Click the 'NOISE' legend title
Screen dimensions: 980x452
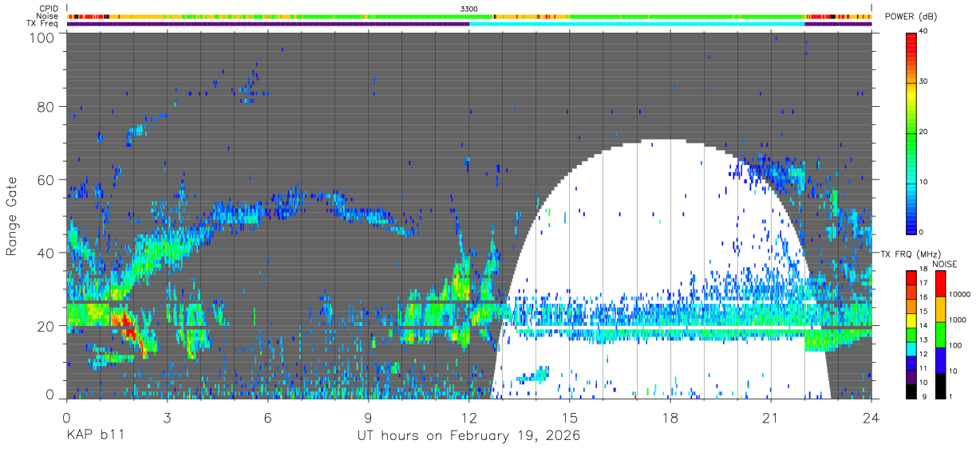click(x=945, y=264)
